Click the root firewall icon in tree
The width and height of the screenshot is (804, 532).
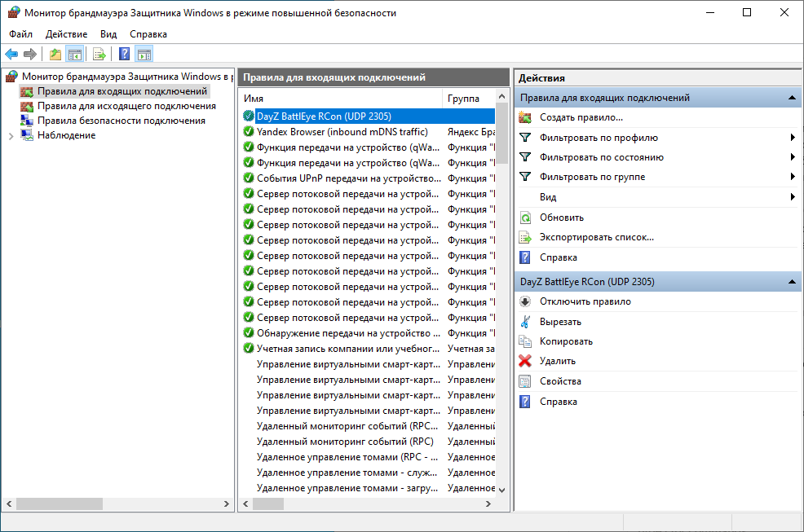coord(11,77)
